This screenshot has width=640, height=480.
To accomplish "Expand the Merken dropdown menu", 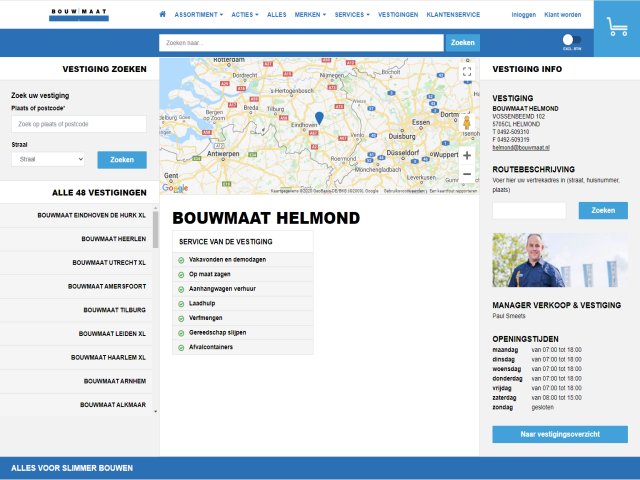I will (x=311, y=15).
